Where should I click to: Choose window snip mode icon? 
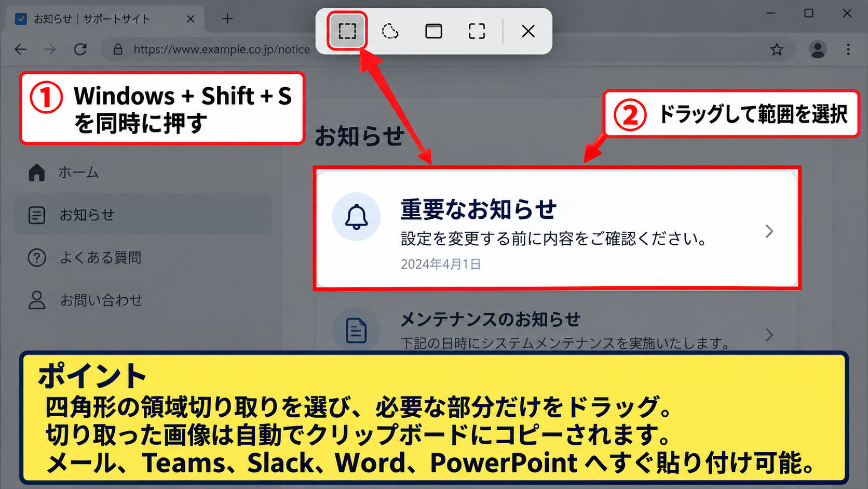coord(433,31)
